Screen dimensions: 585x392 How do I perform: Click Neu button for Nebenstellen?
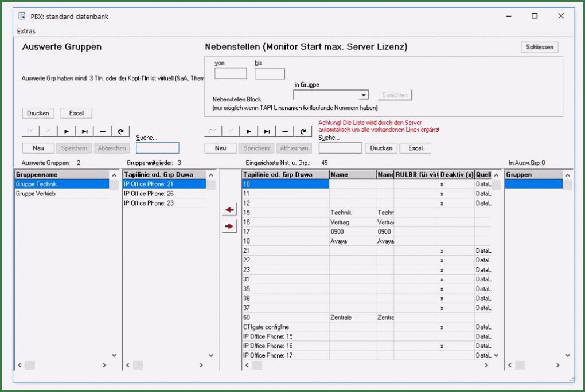point(220,148)
